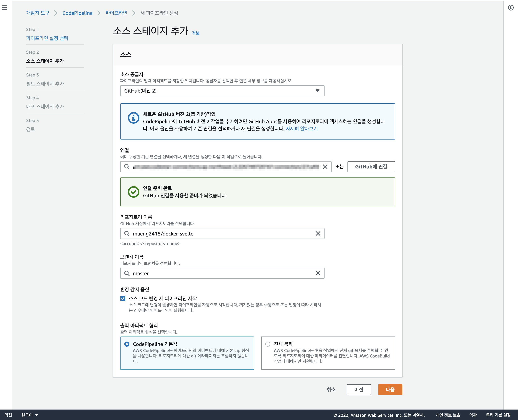
Task: Click the orange 다음 button
Action: pyautogui.click(x=390, y=389)
